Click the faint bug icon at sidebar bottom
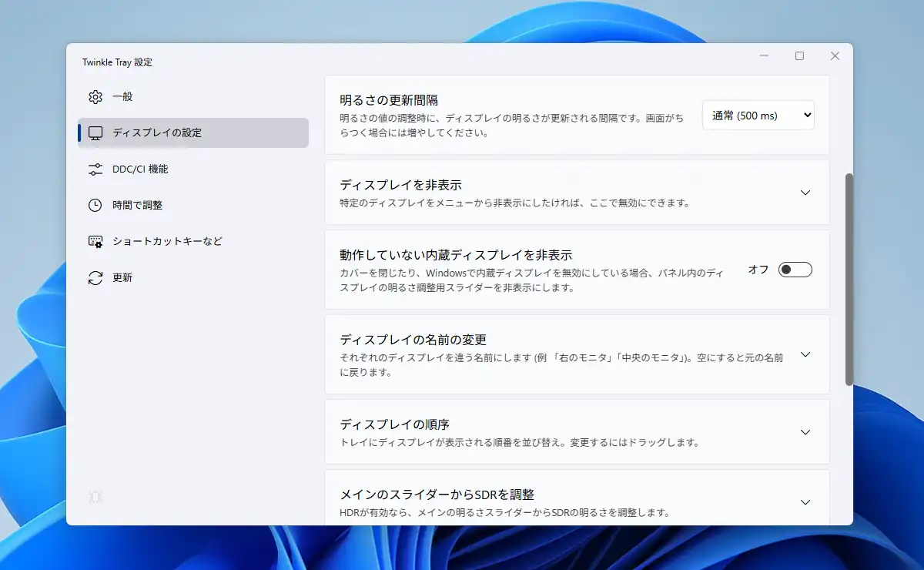This screenshot has width=924, height=570. click(95, 498)
